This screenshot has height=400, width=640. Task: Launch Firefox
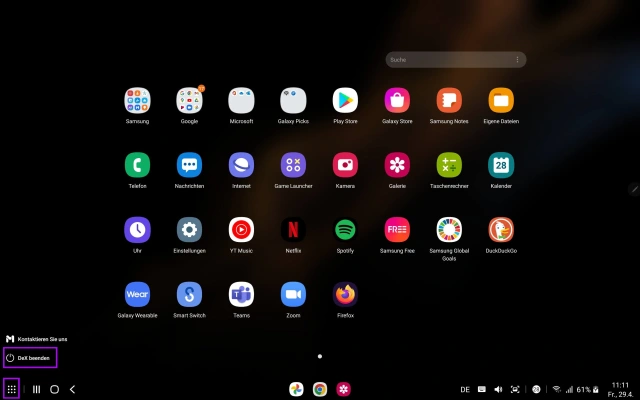click(x=345, y=294)
